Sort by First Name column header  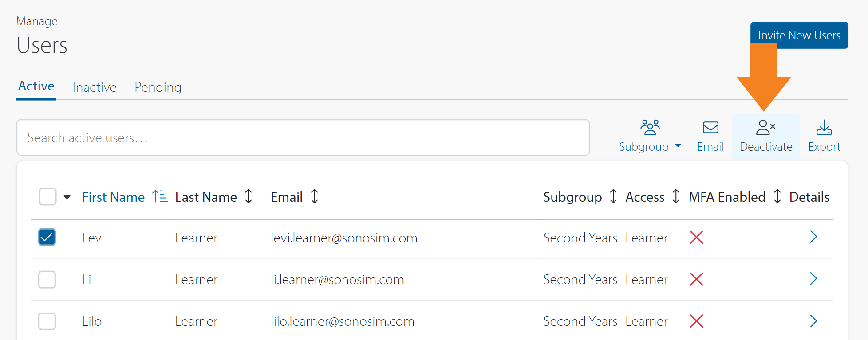pyautogui.click(x=114, y=197)
